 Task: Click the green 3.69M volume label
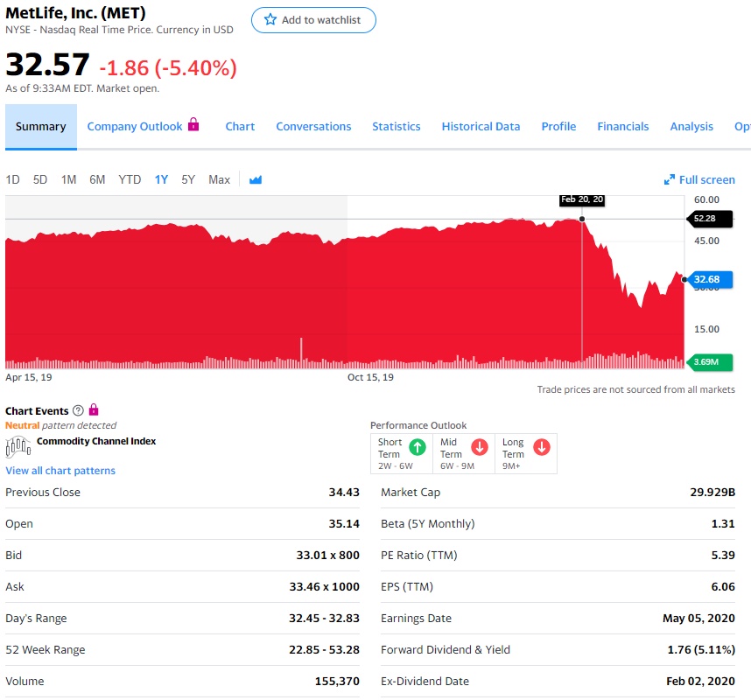pos(710,362)
